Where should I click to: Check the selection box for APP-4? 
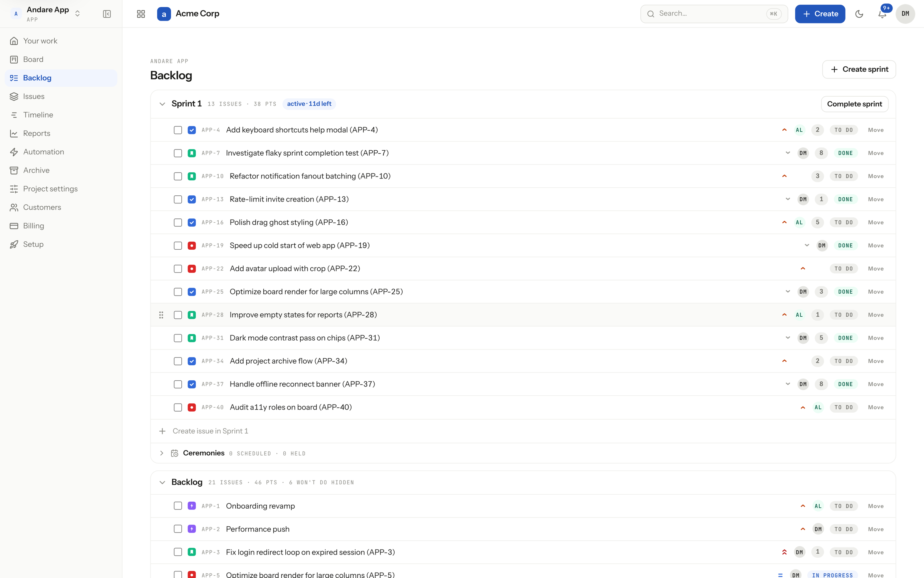pyautogui.click(x=177, y=130)
